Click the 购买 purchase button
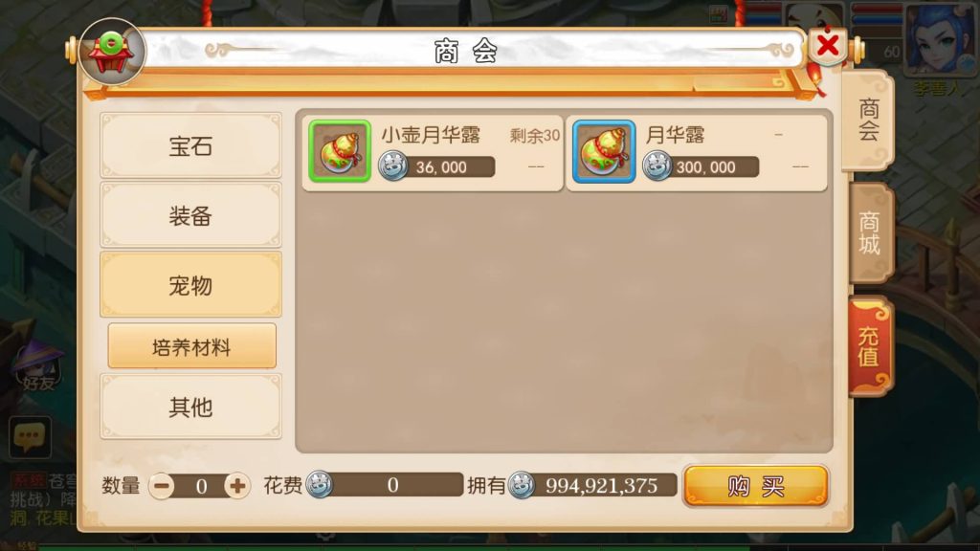The image size is (980, 551). [756, 485]
